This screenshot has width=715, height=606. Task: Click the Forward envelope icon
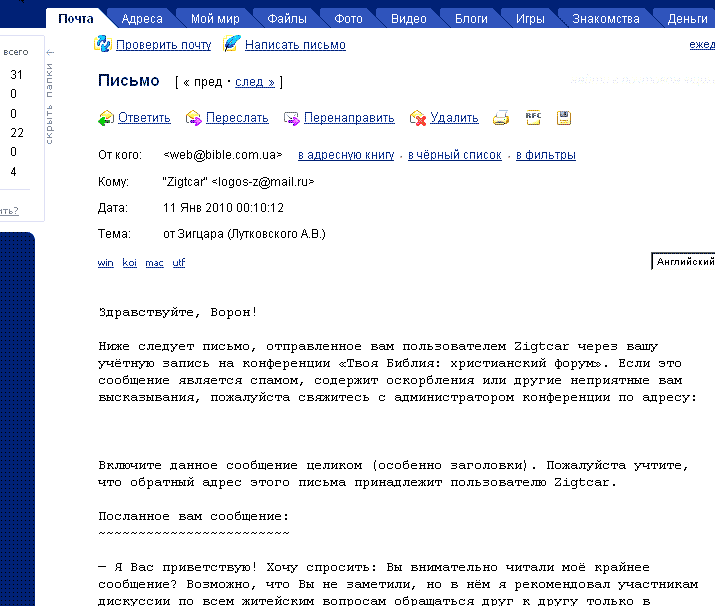point(194,118)
